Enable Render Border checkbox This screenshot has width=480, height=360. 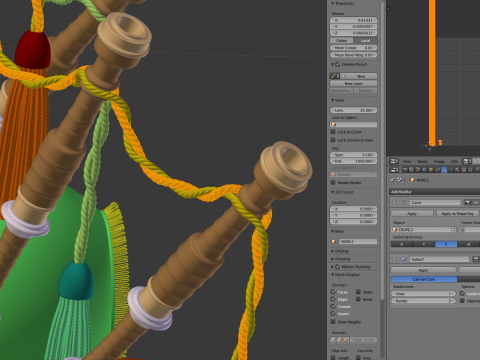(x=333, y=182)
